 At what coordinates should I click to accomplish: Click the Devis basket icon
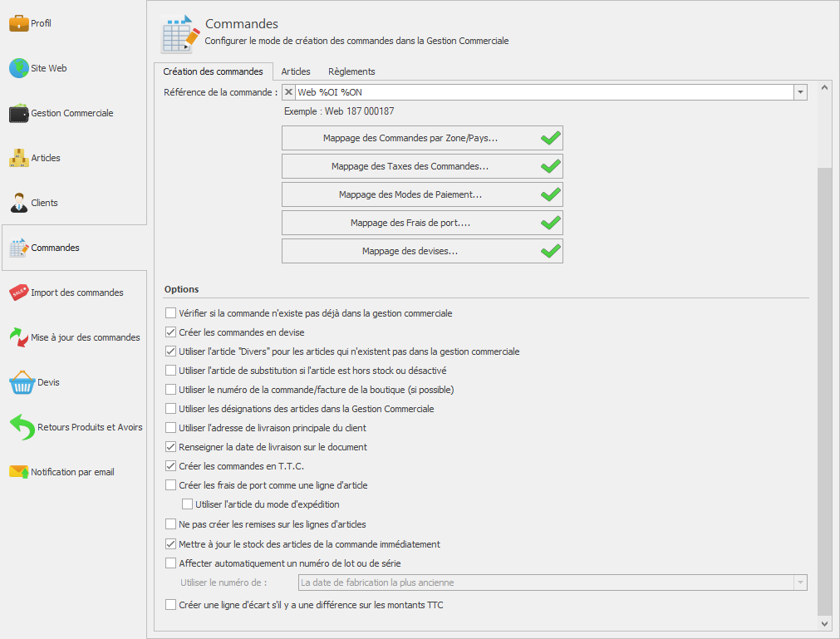click(x=22, y=382)
